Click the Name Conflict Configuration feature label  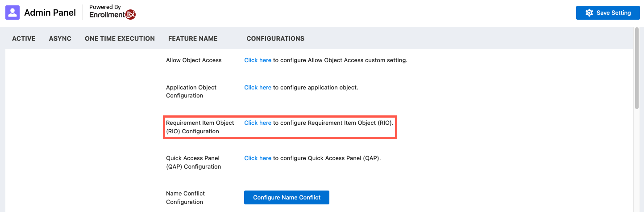[185, 198]
